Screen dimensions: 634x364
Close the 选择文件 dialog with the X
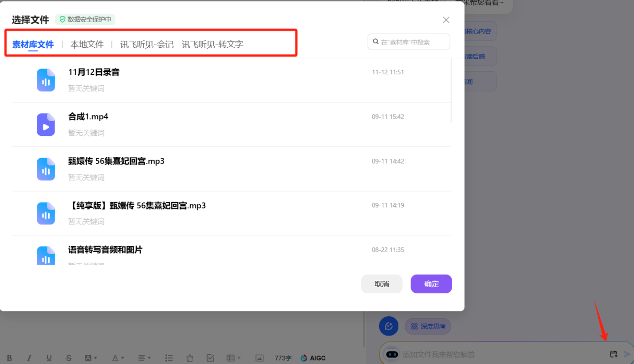pyautogui.click(x=446, y=20)
